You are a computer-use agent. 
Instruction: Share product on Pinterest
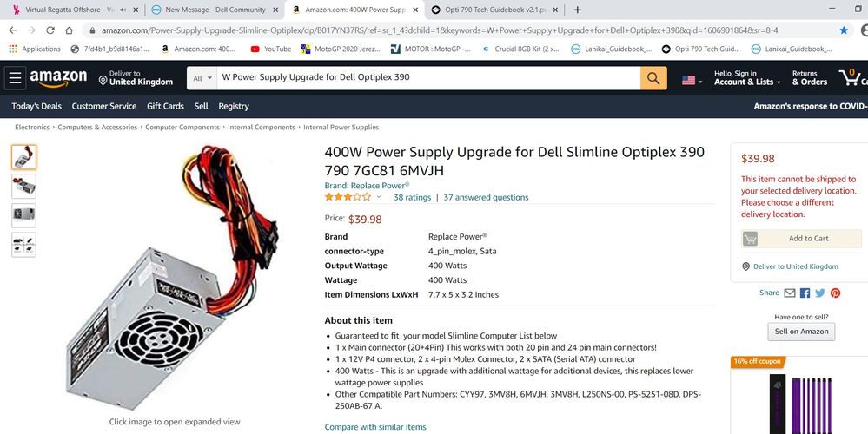pyautogui.click(x=835, y=293)
